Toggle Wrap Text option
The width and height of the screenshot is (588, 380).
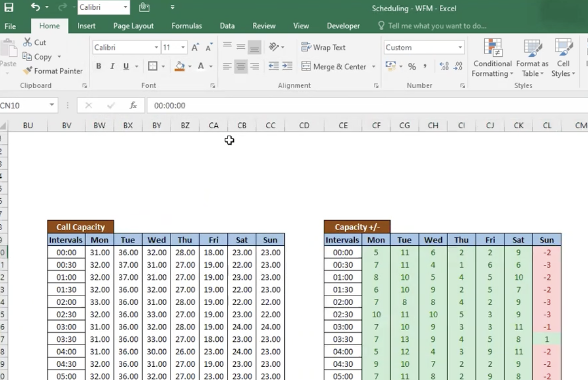tap(323, 47)
